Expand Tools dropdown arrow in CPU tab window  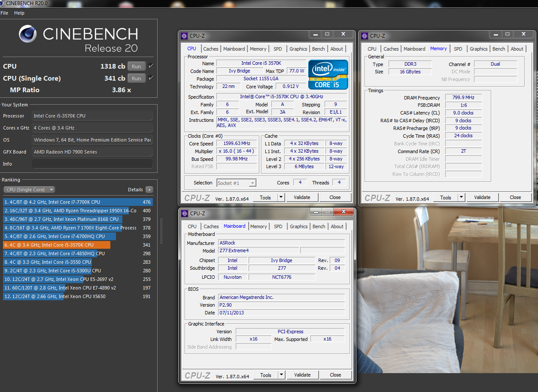[x=281, y=197]
